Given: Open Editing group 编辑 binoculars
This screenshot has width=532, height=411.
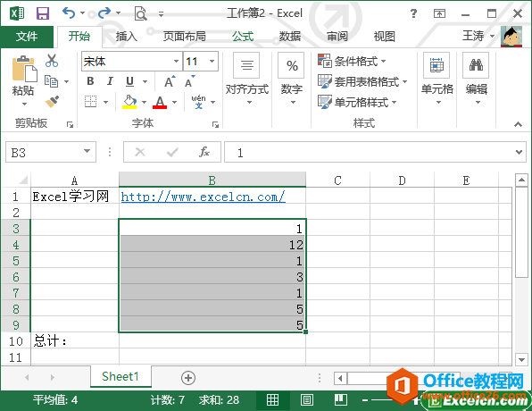Looking at the screenshot, I should [477, 80].
